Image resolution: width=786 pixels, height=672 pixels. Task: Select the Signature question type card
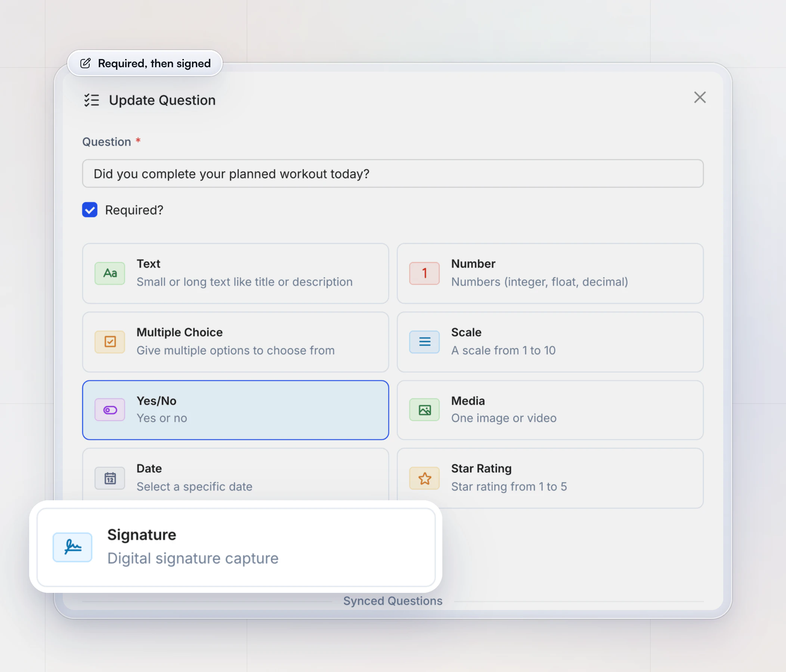[236, 547]
